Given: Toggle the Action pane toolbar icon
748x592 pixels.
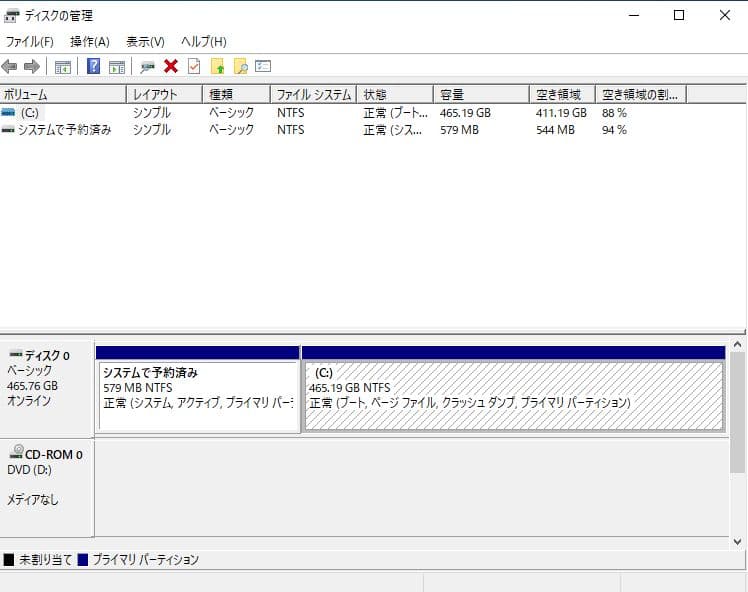Looking at the screenshot, I should [116, 67].
